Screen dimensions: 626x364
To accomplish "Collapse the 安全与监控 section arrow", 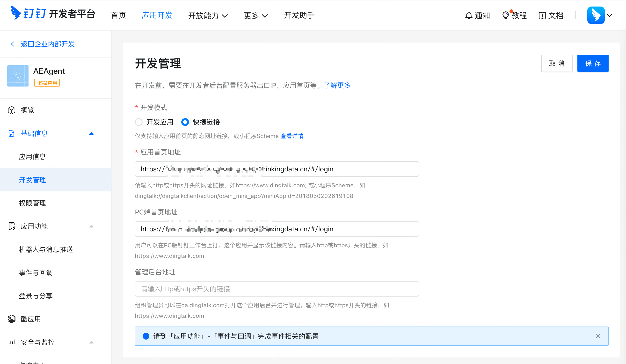I will tap(91, 342).
